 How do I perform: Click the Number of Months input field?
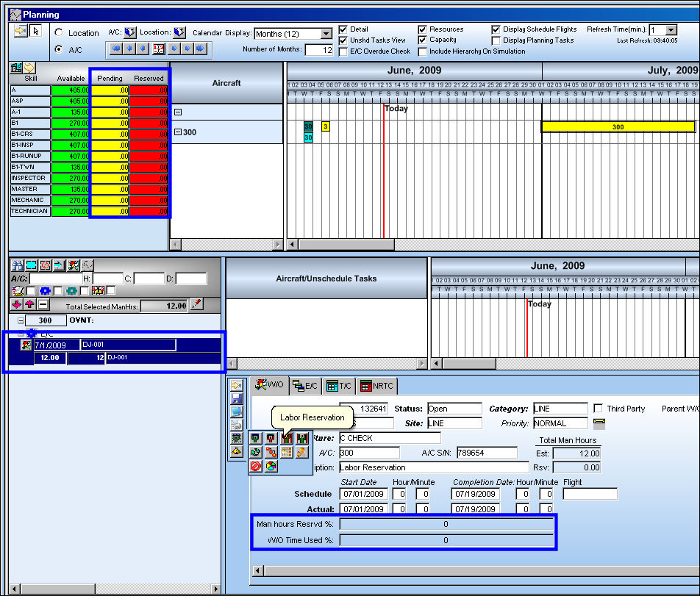click(319, 50)
